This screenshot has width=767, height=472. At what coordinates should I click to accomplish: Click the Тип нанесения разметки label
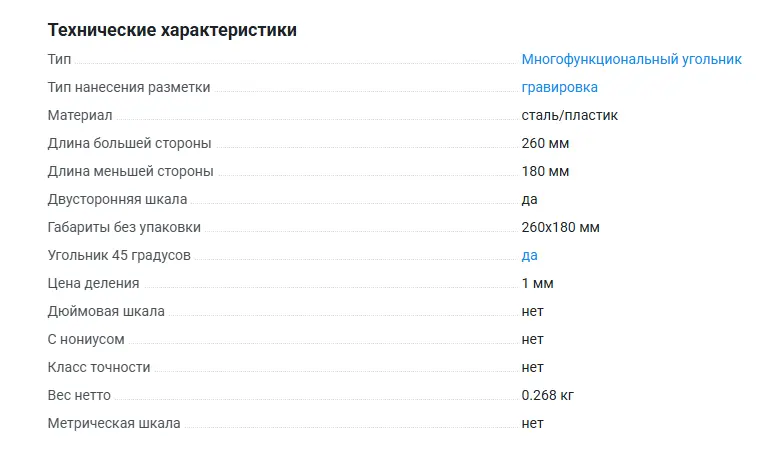click(129, 88)
